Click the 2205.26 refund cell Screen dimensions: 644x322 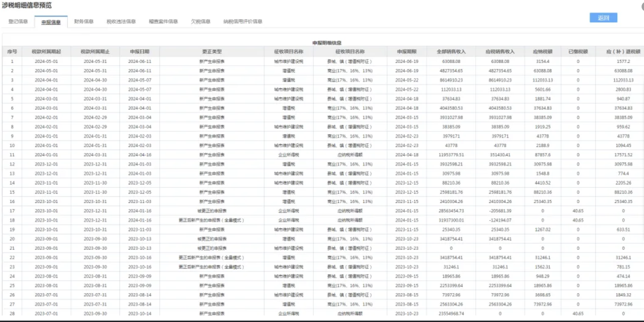tap(623, 183)
